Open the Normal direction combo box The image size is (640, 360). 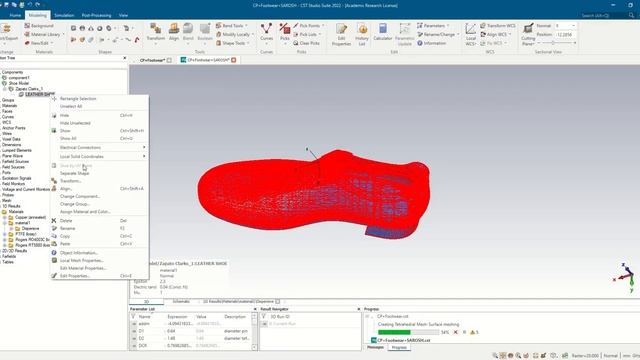pyautogui.click(x=565, y=26)
